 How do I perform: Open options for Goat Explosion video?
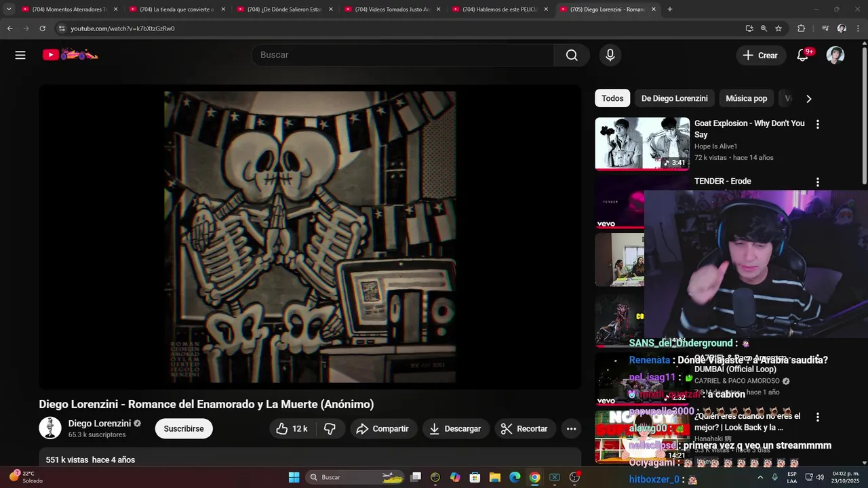[817, 124]
